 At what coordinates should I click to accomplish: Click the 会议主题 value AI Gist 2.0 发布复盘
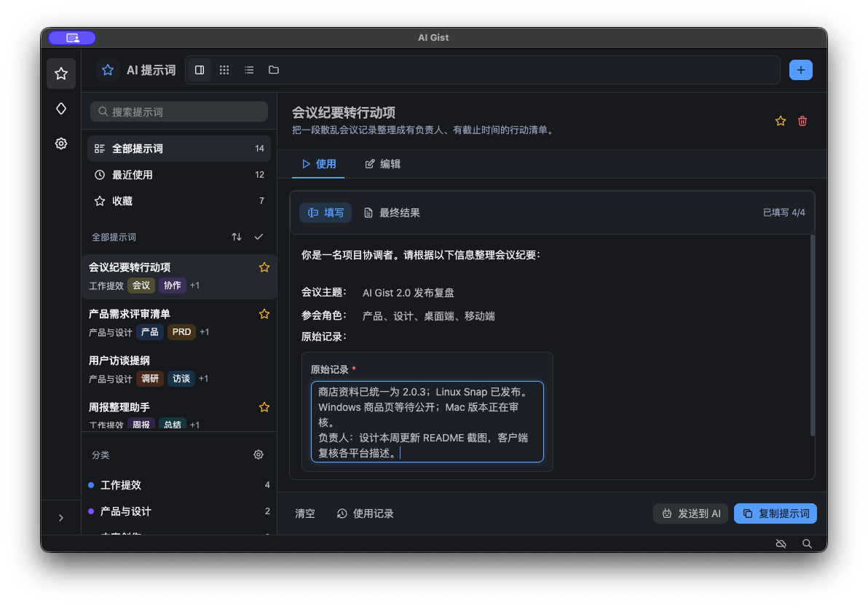pyautogui.click(x=409, y=293)
